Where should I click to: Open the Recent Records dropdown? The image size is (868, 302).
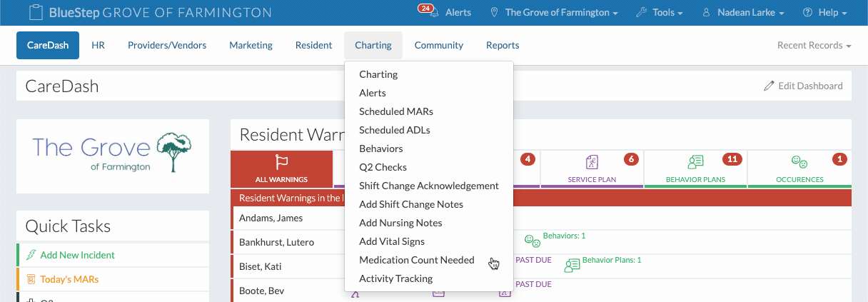pos(814,45)
